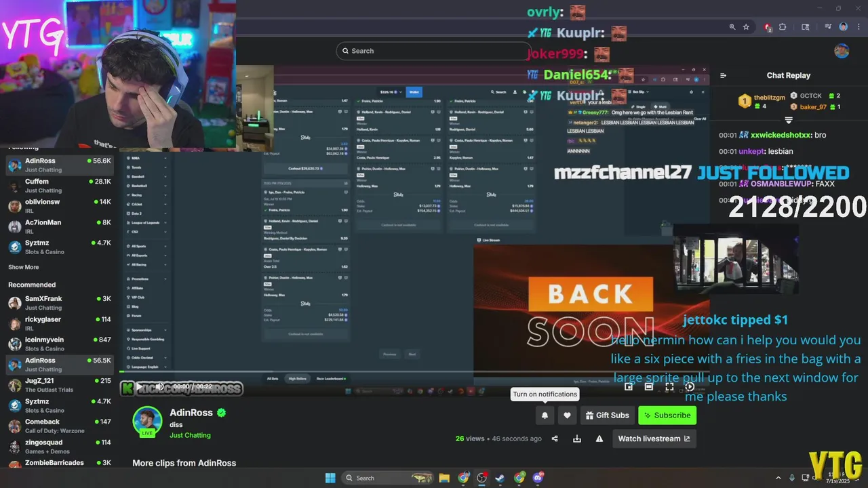Screen dimensions: 868x488
Task: Click the Kick user profile avatar
Action: tap(842, 51)
